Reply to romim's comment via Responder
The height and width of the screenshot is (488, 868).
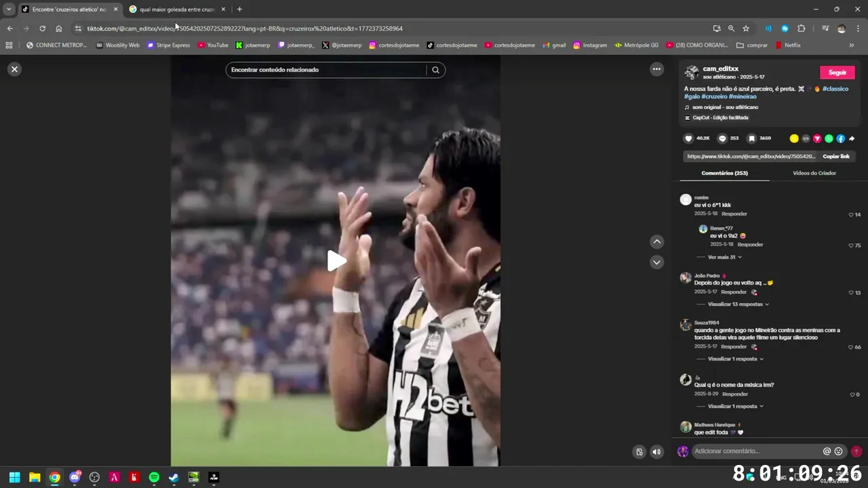(x=734, y=214)
